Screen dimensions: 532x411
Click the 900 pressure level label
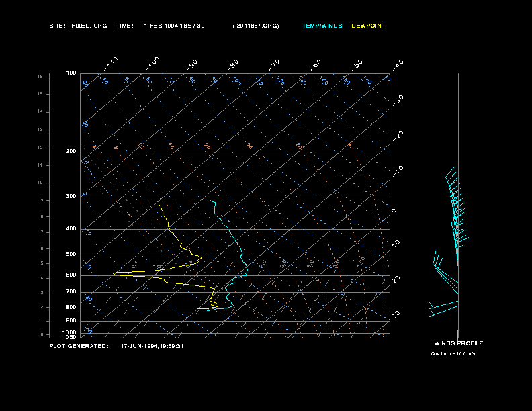click(71, 320)
